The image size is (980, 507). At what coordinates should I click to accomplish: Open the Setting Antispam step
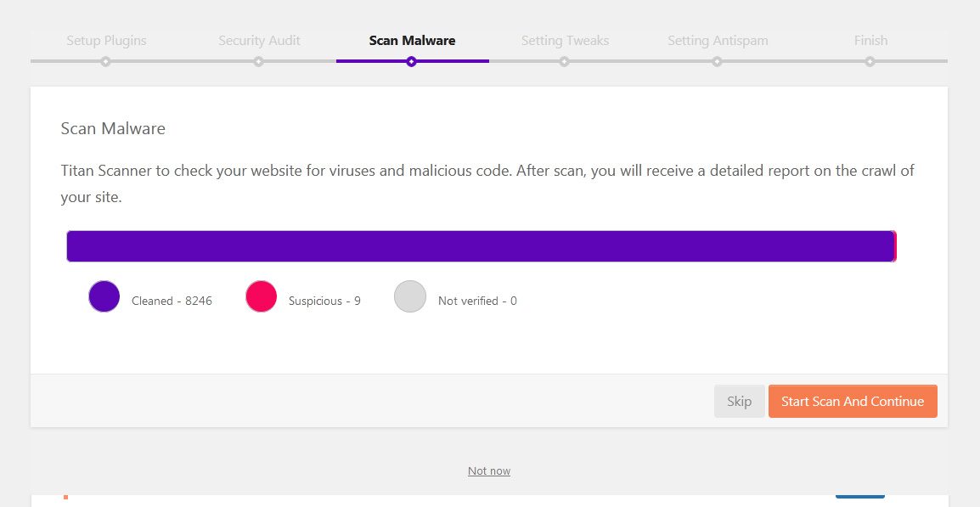(x=718, y=40)
